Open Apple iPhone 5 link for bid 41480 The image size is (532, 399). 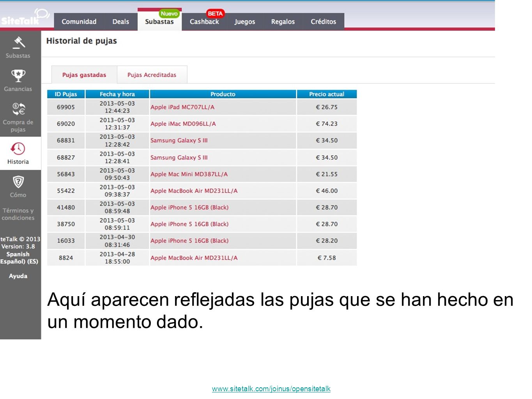point(189,208)
